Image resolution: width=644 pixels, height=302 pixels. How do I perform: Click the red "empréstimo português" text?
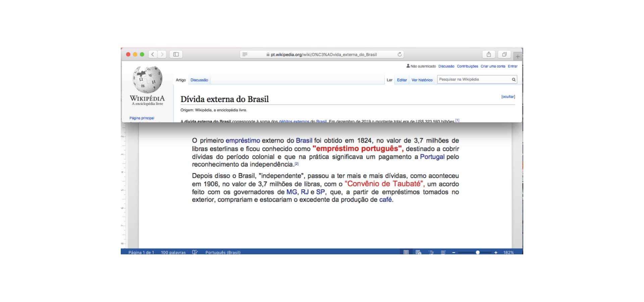pyautogui.click(x=358, y=149)
